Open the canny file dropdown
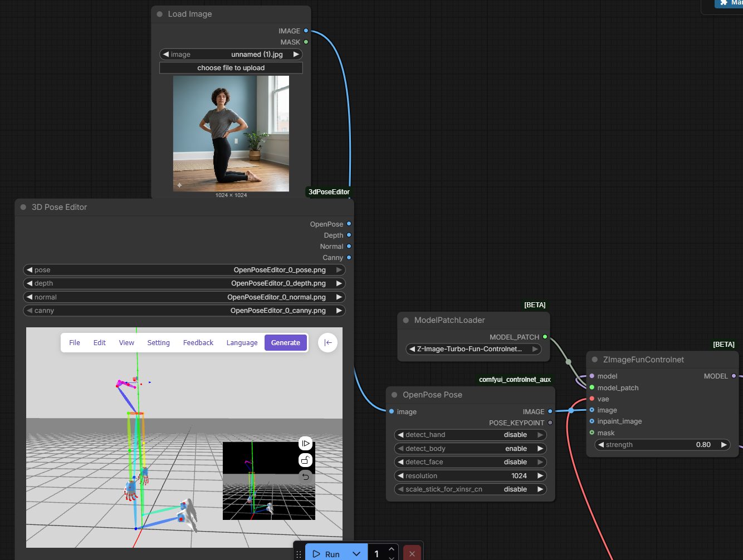This screenshot has width=743, height=560. pos(184,311)
